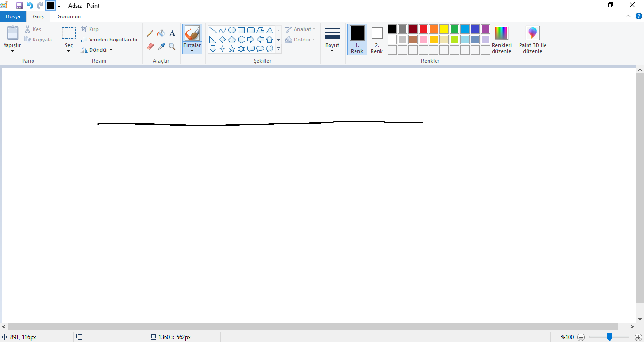Select 1. Renk foreground color
644x342 pixels.
click(x=357, y=40)
